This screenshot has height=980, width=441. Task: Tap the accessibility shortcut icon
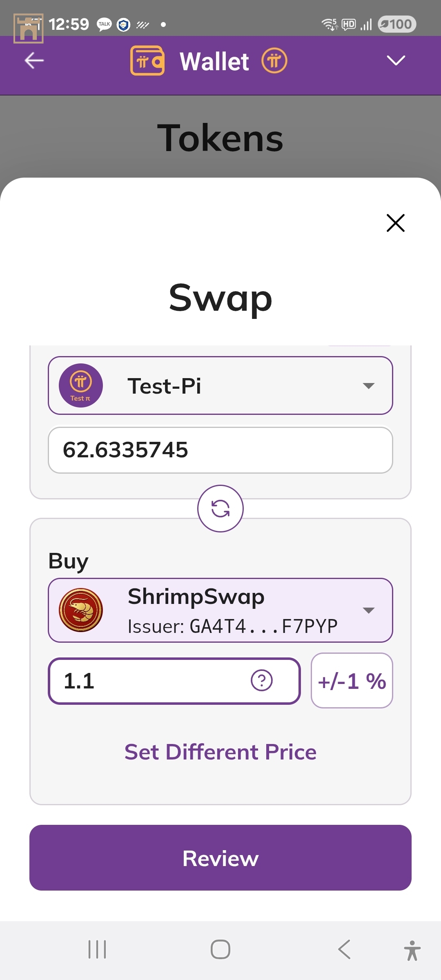click(x=412, y=950)
